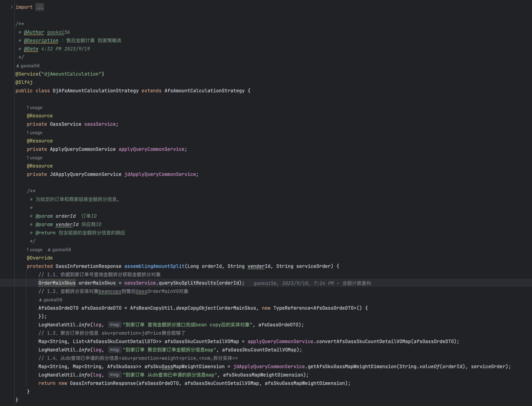The image size is (532, 406).
Task: Click the author icon above AfsOassOrdeDTO declaration
Action: pyautogui.click(x=40, y=300)
